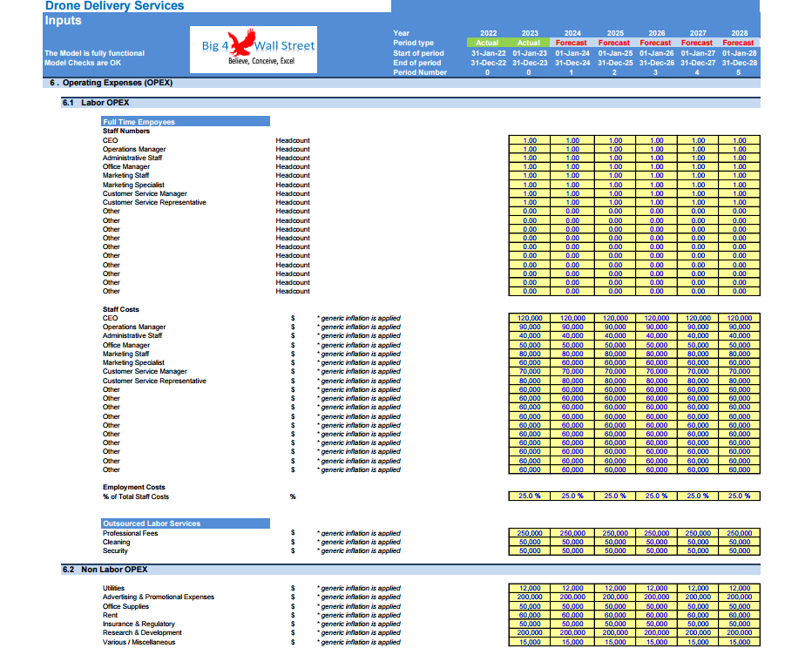Select Operations Manager headcount cell for 2027
The image size is (812, 648).
pyautogui.click(x=698, y=149)
